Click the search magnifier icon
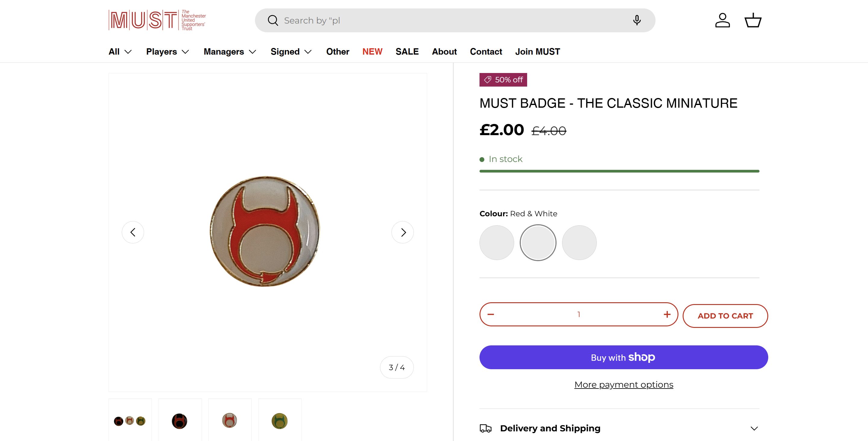Viewport: 868px width, 441px height. tap(272, 21)
